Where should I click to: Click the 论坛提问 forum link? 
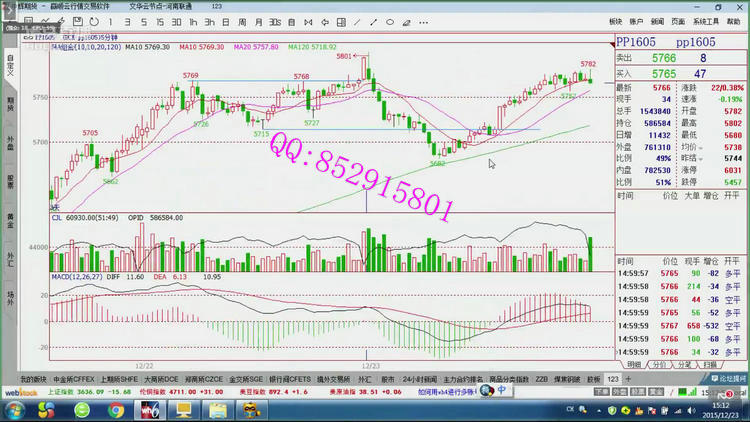[726, 380]
